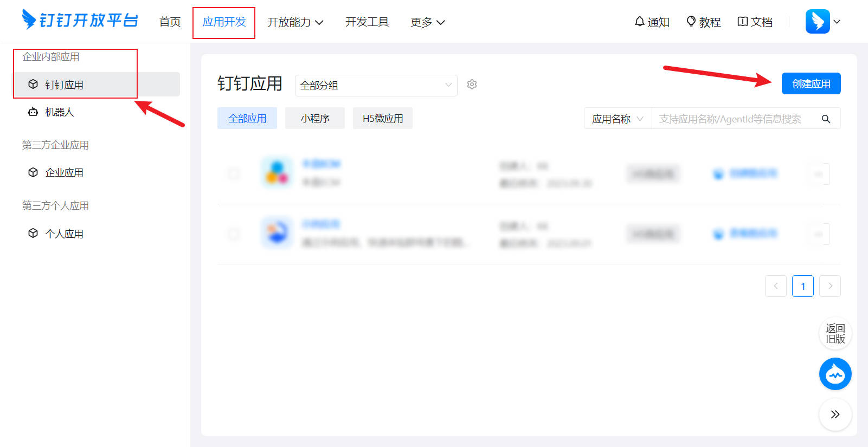Select the 应用开发 tab
The image size is (868, 447).
pyautogui.click(x=224, y=22)
